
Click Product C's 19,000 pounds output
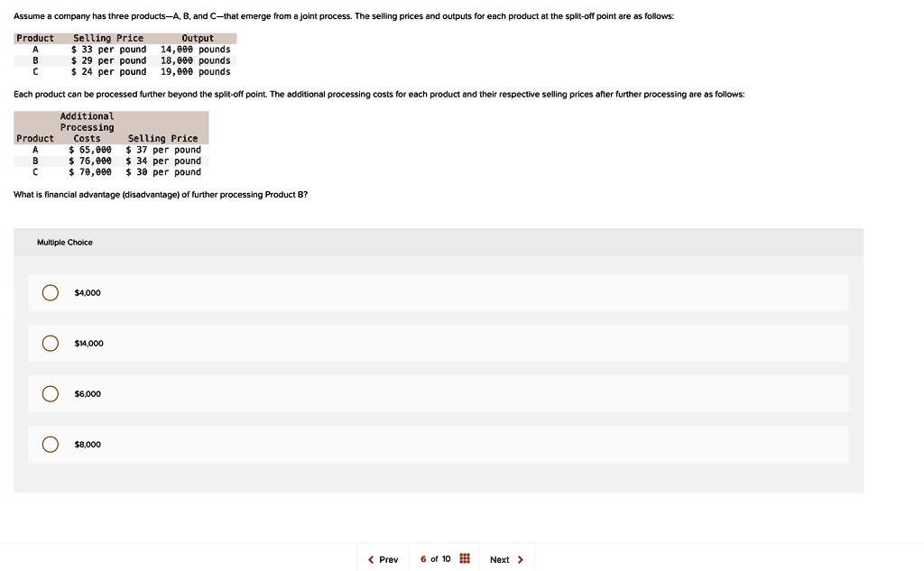[195, 72]
